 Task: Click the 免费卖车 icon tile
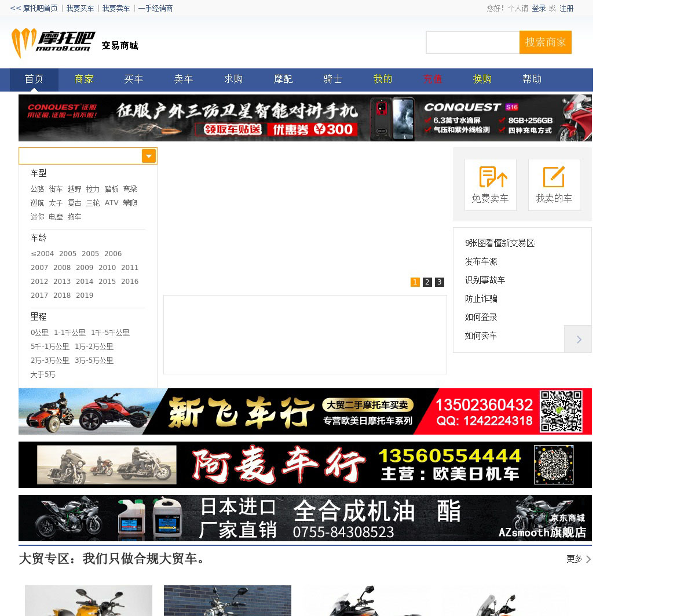pos(490,185)
